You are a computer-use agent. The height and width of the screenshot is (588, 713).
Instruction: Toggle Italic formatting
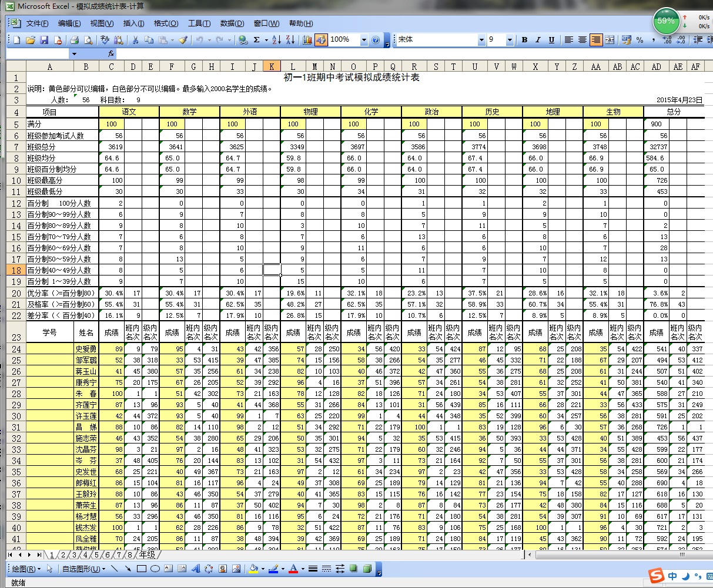tap(538, 40)
